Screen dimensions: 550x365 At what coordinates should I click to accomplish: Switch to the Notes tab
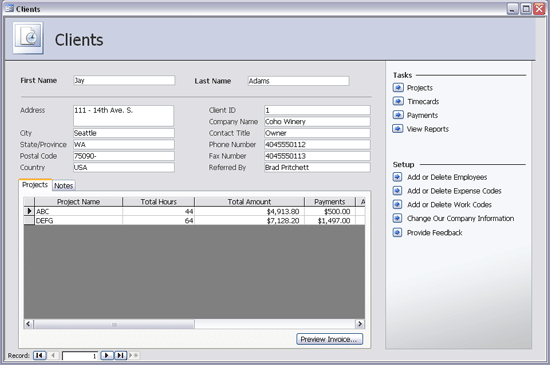pos(63,185)
